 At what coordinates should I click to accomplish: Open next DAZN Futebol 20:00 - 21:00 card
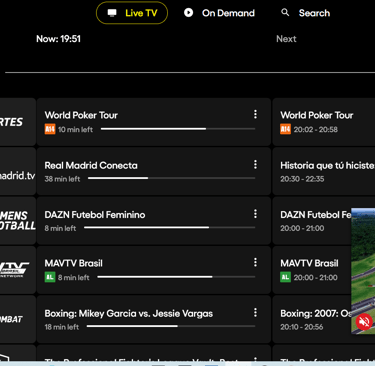(312, 221)
